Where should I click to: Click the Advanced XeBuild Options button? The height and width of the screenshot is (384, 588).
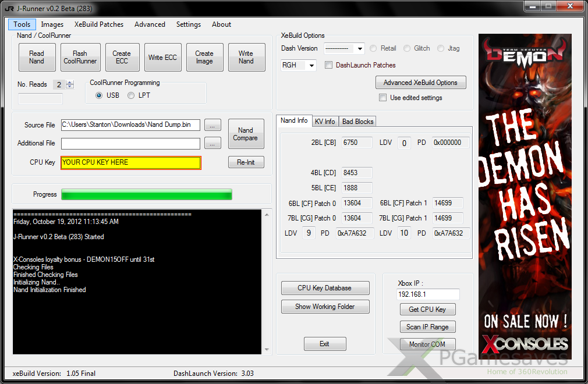coord(420,83)
